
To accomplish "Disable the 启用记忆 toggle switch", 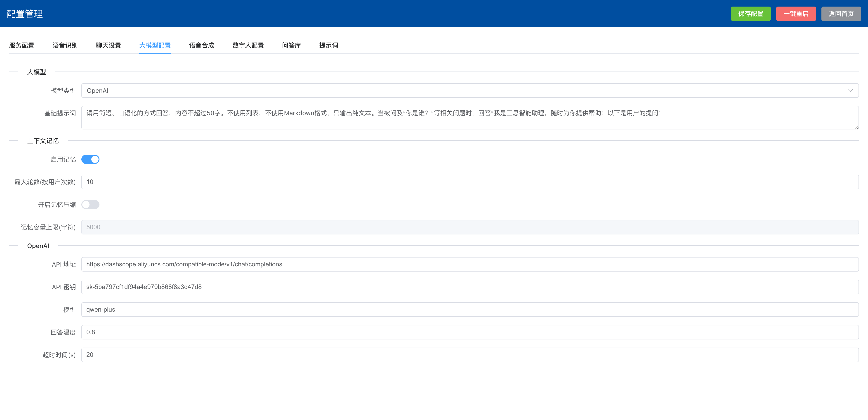I will pyautogui.click(x=90, y=159).
